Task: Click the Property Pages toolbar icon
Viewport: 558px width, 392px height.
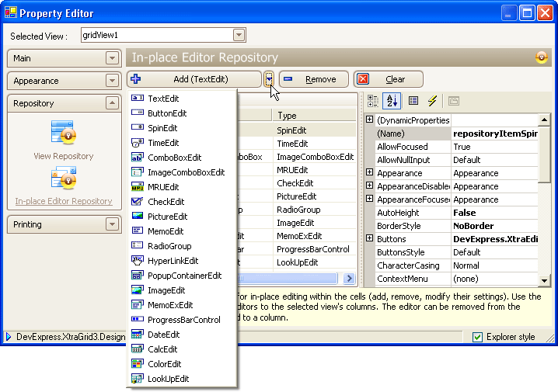Action: tap(453, 101)
